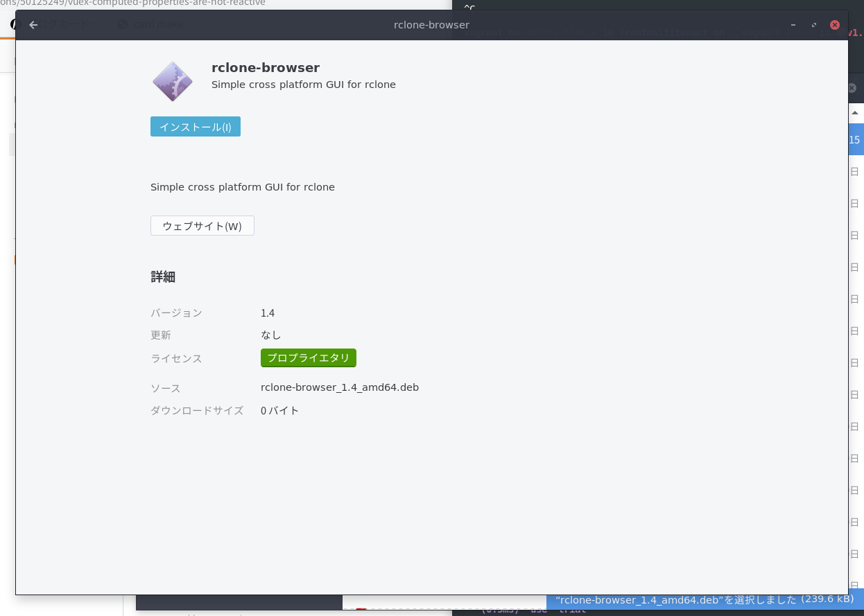Click the 更新 value なし
This screenshot has height=616, width=864.
pyautogui.click(x=270, y=335)
